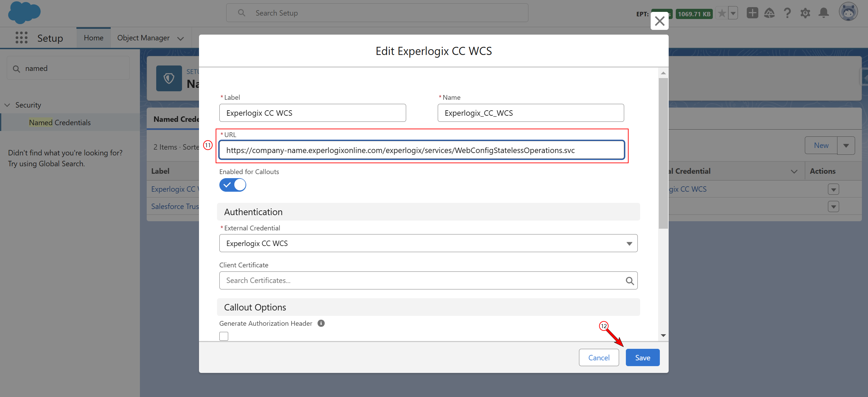Open the Help question mark icon
Viewport: 868px width, 397px height.
(x=787, y=13)
